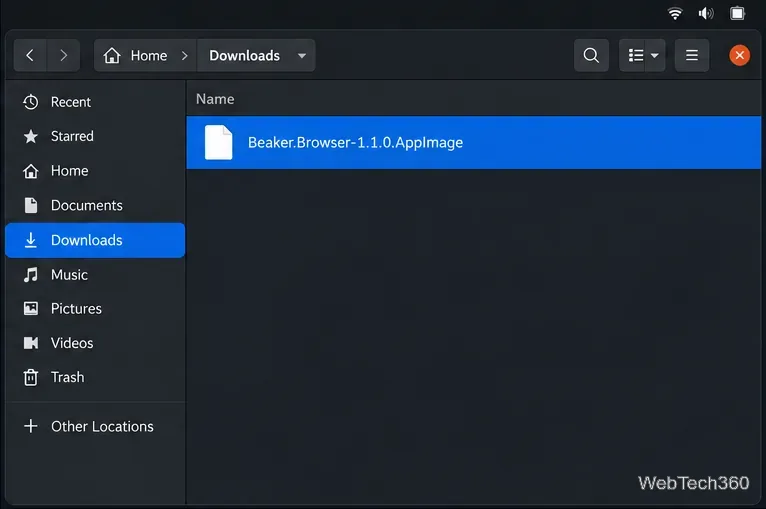Expand view options dropdown arrow
This screenshot has width=766, height=509.
click(x=655, y=55)
